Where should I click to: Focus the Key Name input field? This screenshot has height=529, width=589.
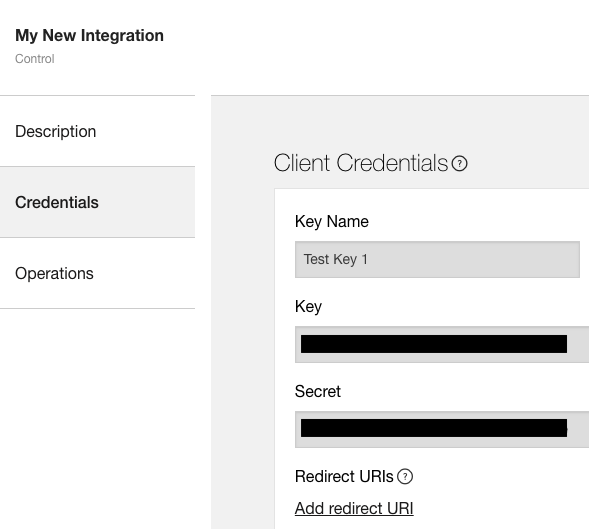click(x=437, y=260)
